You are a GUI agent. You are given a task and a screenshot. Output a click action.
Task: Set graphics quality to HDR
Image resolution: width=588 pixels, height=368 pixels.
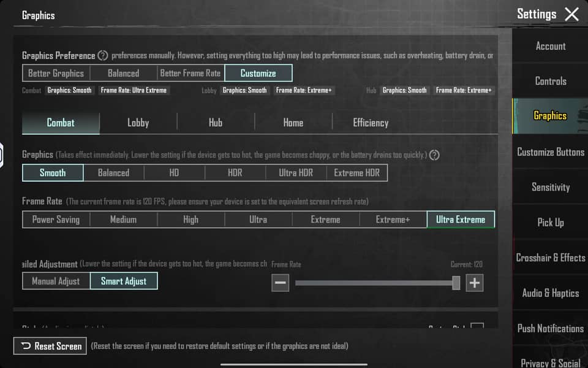[235, 173]
